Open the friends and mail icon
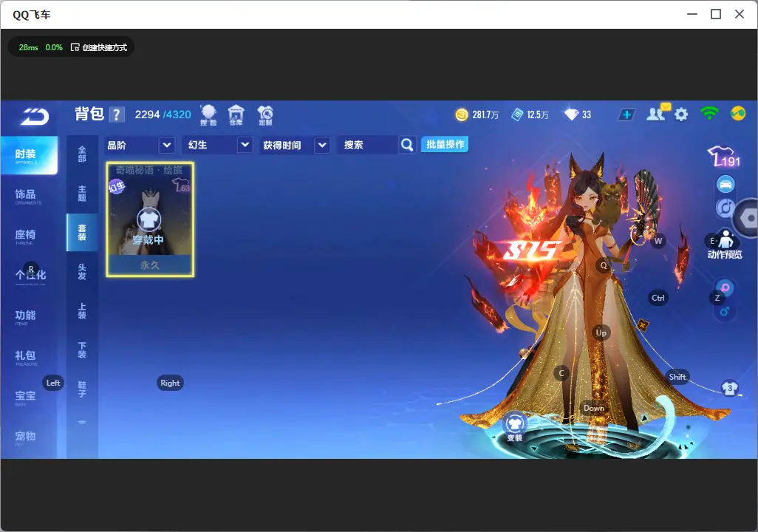Image resolution: width=758 pixels, height=532 pixels. pyautogui.click(x=658, y=113)
